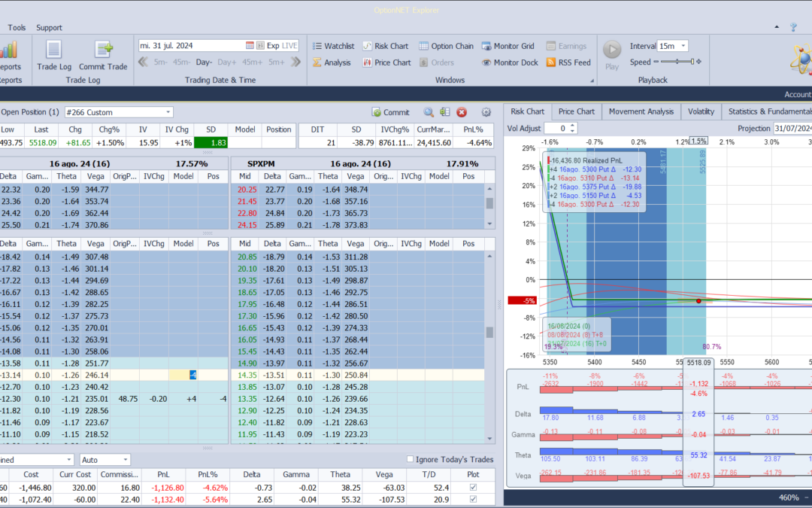Screen dimensions: 812x508
Task: Open the RSS Feed window
Action: coord(568,62)
